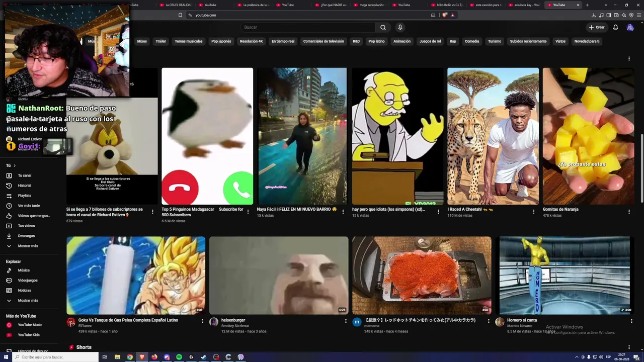Image resolution: width=644 pixels, height=362 pixels.
Task: Open options menu for heisenburger video
Action: [346, 321]
